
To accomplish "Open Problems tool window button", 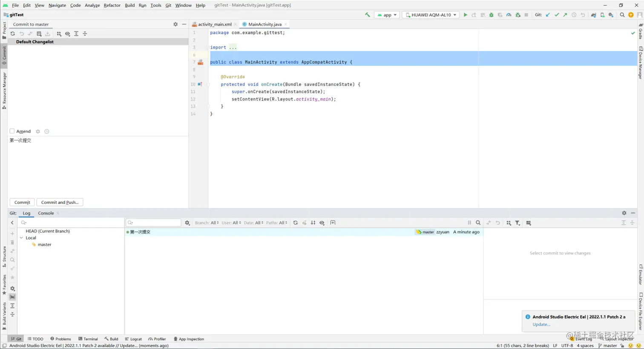I will [60, 339].
